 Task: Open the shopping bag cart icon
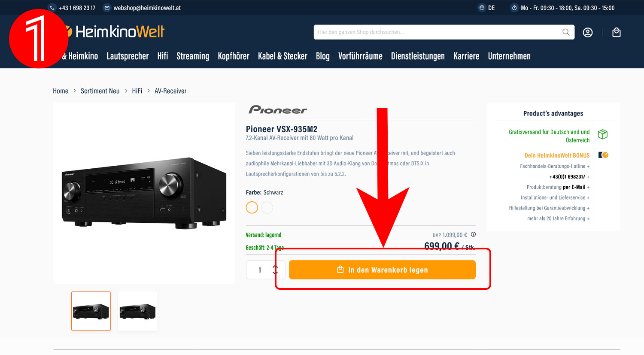[x=617, y=32]
